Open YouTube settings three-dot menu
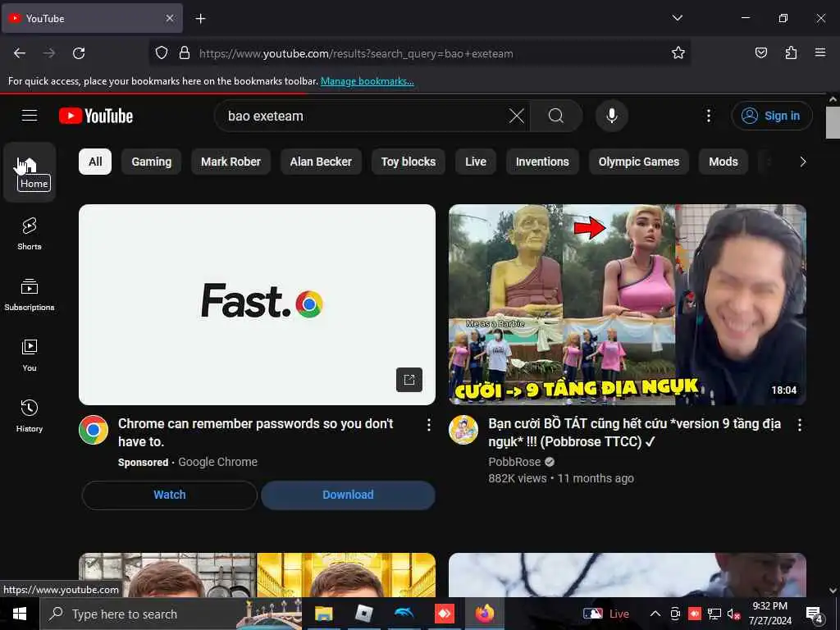The width and height of the screenshot is (840, 630). coord(708,116)
